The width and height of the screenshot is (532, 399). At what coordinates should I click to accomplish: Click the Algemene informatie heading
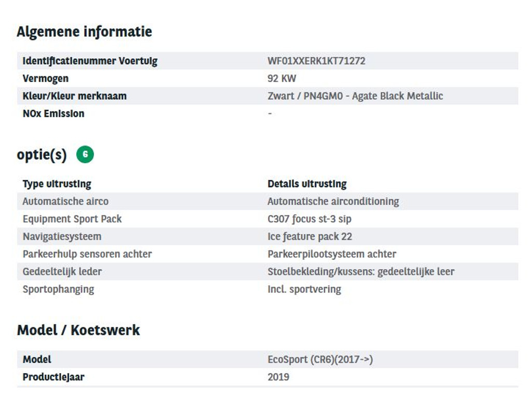point(84,32)
